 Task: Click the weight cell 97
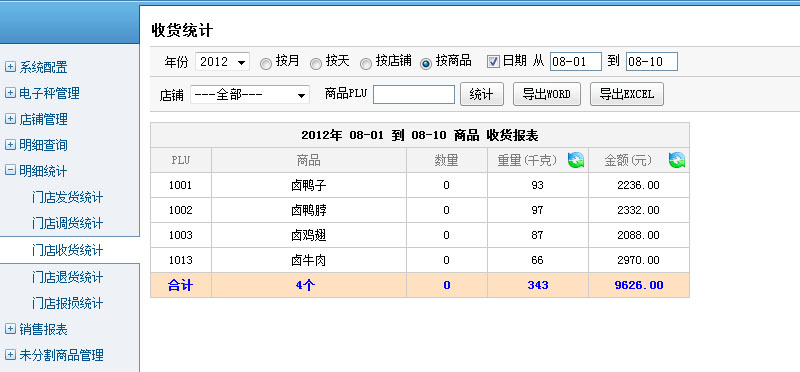538,210
